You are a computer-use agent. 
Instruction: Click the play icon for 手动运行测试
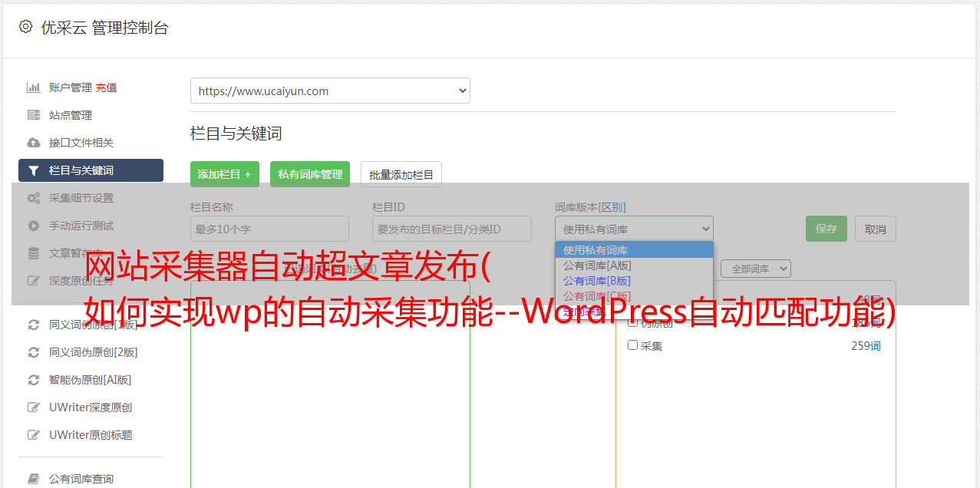[33, 226]
